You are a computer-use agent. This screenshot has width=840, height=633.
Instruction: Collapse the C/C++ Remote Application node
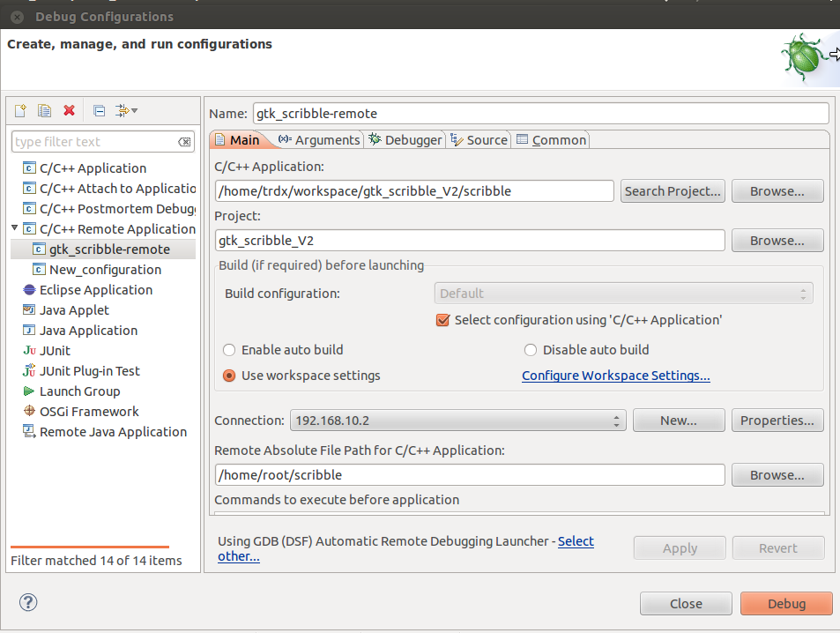click(15, 228)
